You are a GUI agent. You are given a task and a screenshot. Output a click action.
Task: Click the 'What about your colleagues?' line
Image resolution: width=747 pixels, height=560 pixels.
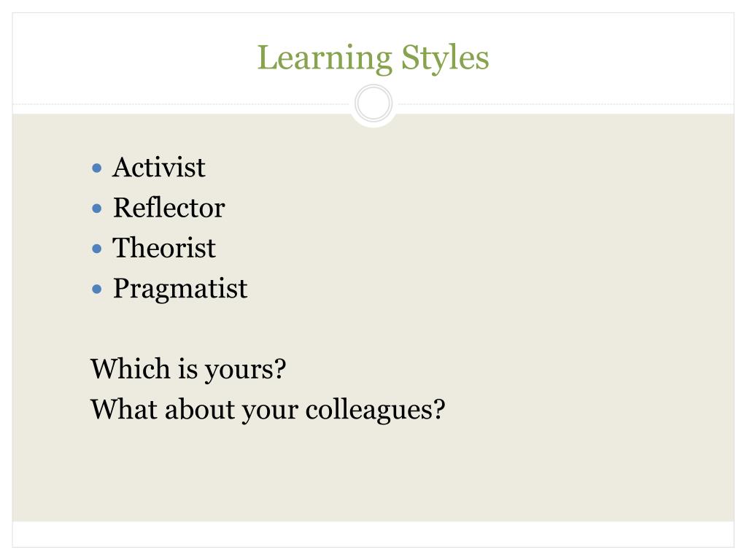(x=268, y=410)
